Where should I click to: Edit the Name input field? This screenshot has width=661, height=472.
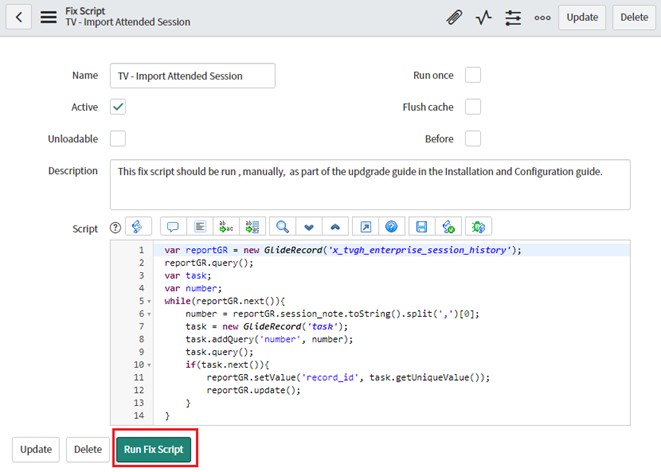tap(193, 76)
